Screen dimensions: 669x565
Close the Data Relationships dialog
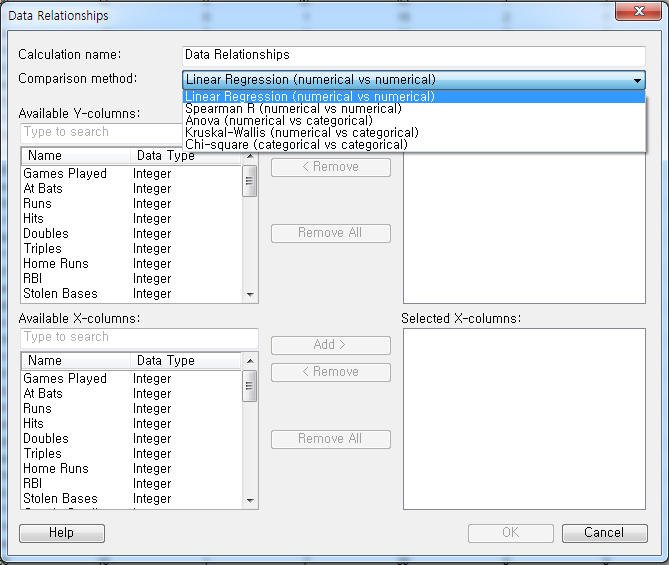pos(638,11)
